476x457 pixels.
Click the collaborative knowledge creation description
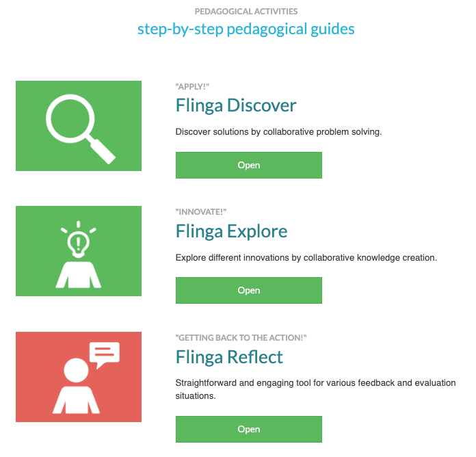click(306, 258)
